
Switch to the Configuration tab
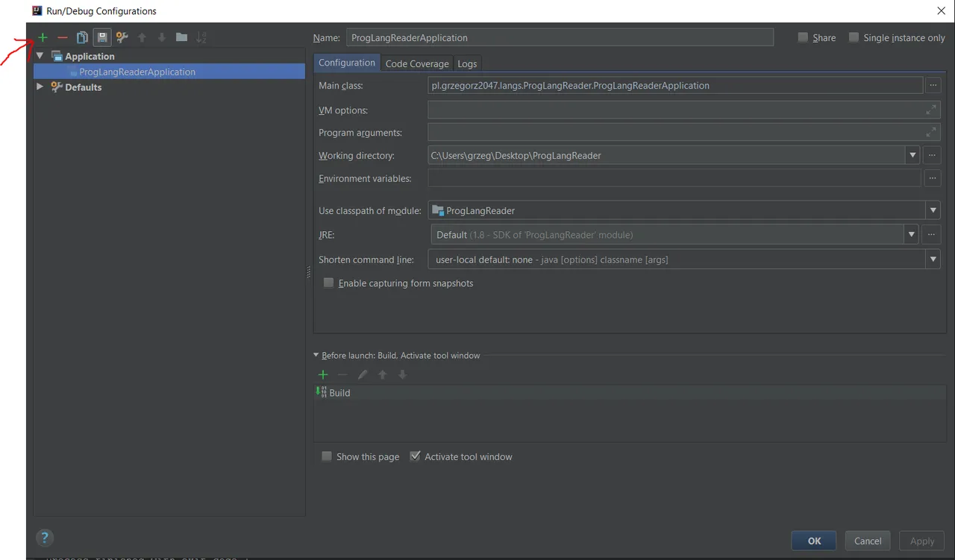tap(347, 63)
